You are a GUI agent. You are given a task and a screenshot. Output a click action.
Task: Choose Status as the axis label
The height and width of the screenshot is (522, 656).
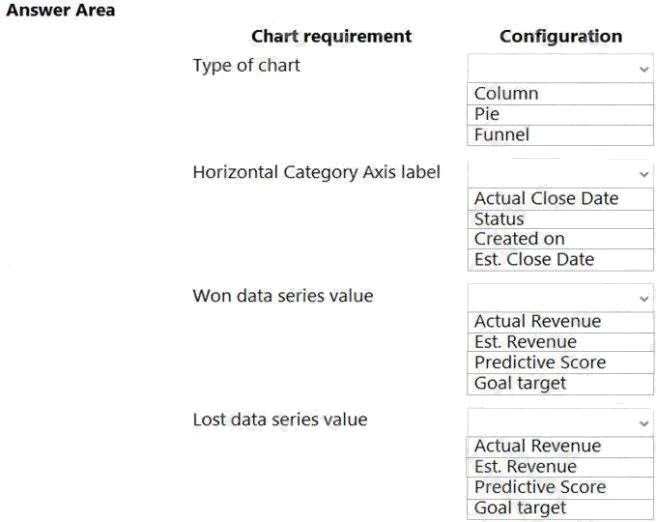point(499,219)
